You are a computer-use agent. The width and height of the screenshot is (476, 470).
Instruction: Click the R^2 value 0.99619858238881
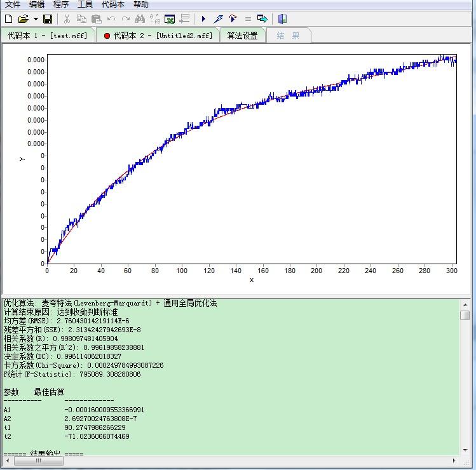click(x=114, y=347)
